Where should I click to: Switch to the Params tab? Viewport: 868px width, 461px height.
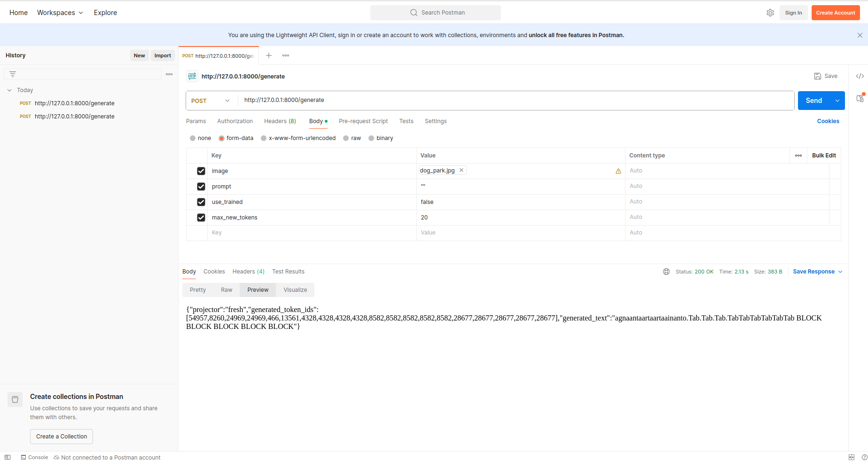click(196, 121)
